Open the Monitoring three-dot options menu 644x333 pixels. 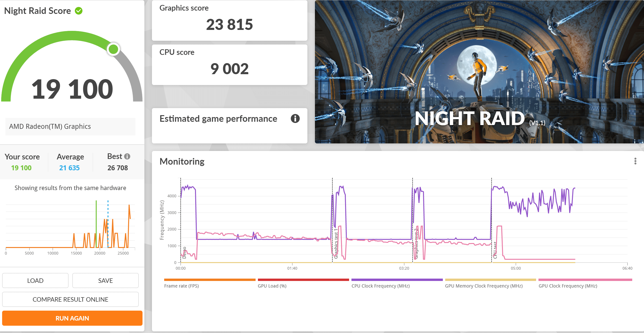[635, 161]
